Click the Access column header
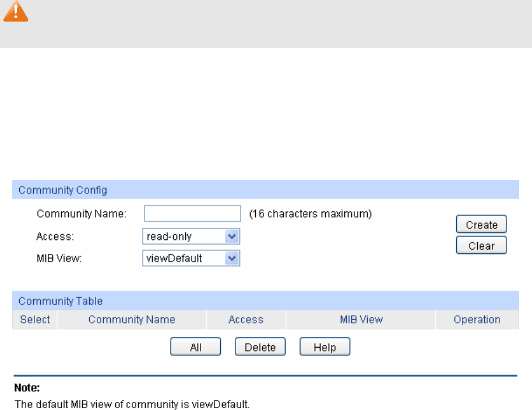 pos(246,320)
